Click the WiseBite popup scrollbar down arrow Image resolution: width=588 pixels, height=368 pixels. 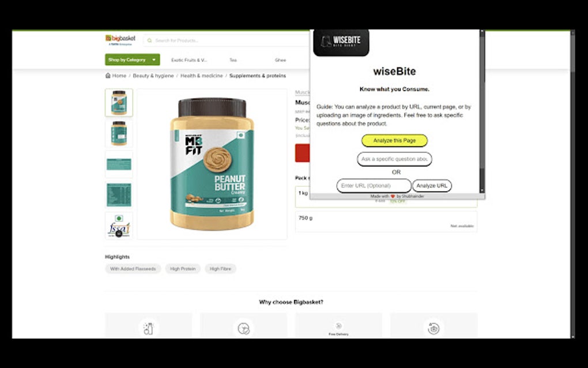[483, 190]
